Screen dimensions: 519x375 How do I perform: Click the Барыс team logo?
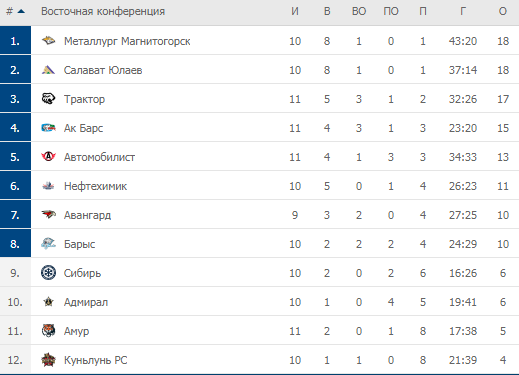click(48, 244)
